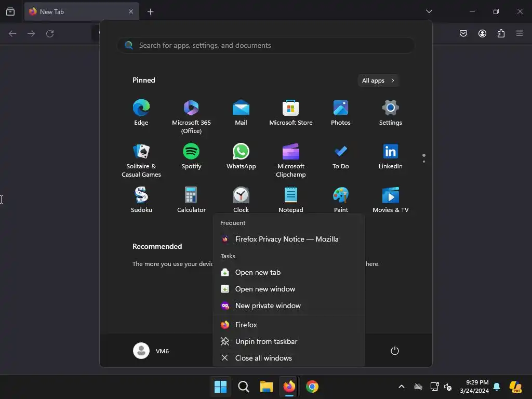Open Firefox Privacy Notice — Mozilla from the jump list
Image resolution: width=532 pixels, height=399 pixels.
[289, 239]
